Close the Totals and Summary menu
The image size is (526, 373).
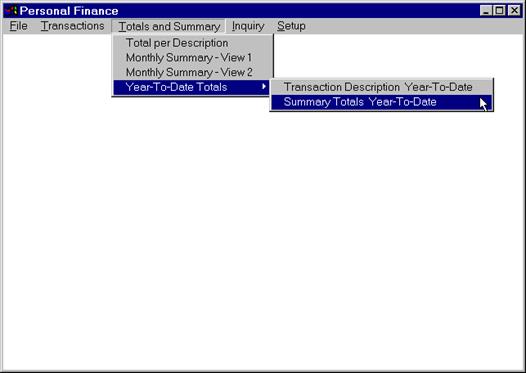[169, 26]
